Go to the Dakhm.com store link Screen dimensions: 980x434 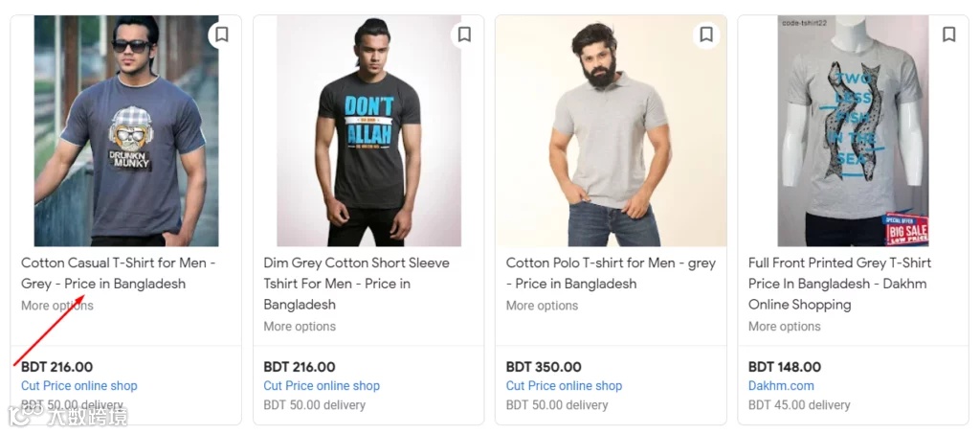click(x=781, y=386)
